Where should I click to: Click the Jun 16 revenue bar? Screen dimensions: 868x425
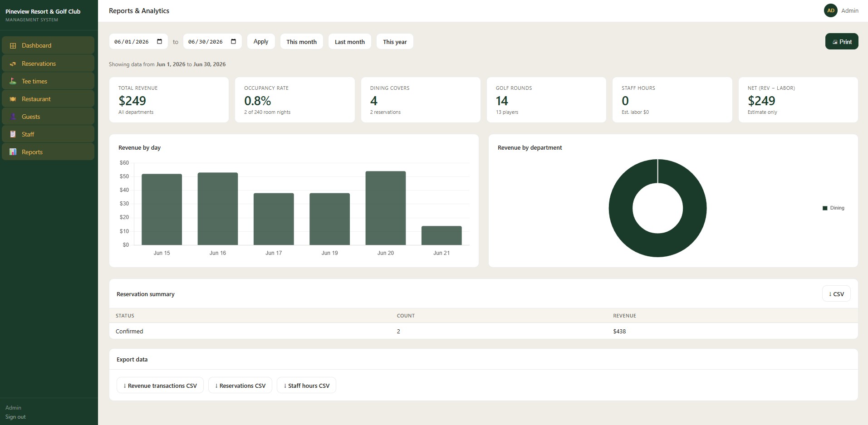[218, 209]
